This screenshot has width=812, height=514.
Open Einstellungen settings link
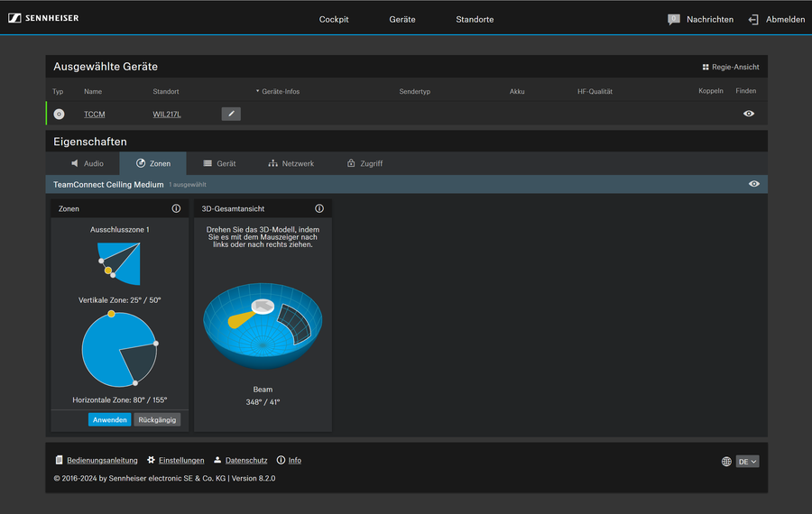tap(181, 460)
